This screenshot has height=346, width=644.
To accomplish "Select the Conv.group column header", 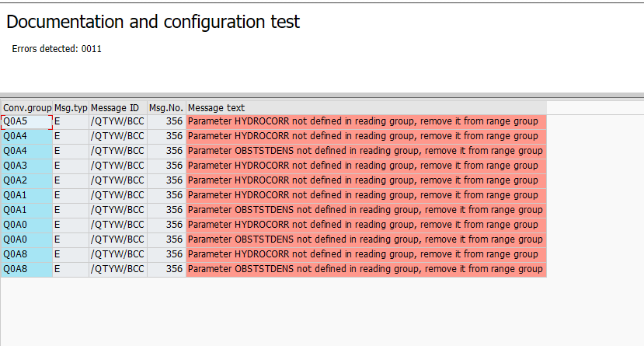I will tap(26, 108).
